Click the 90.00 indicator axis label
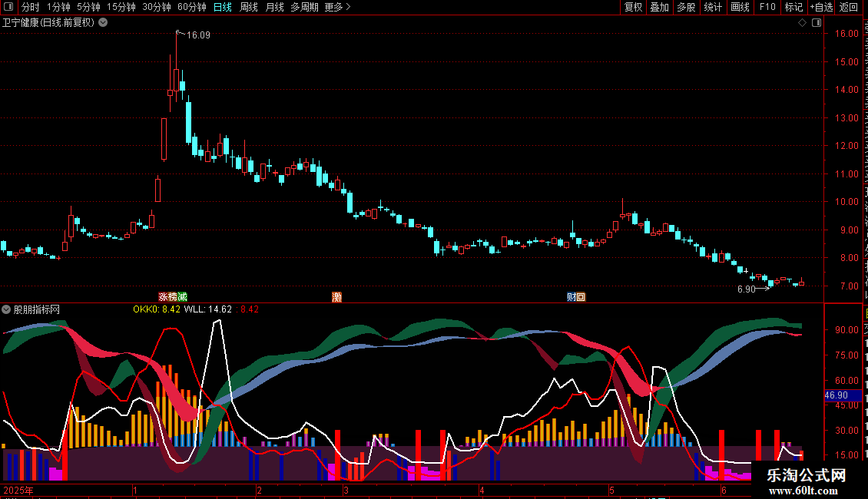The height and width of the screenshot is (499, 868). pyautogui.click(x=847, y=329)
